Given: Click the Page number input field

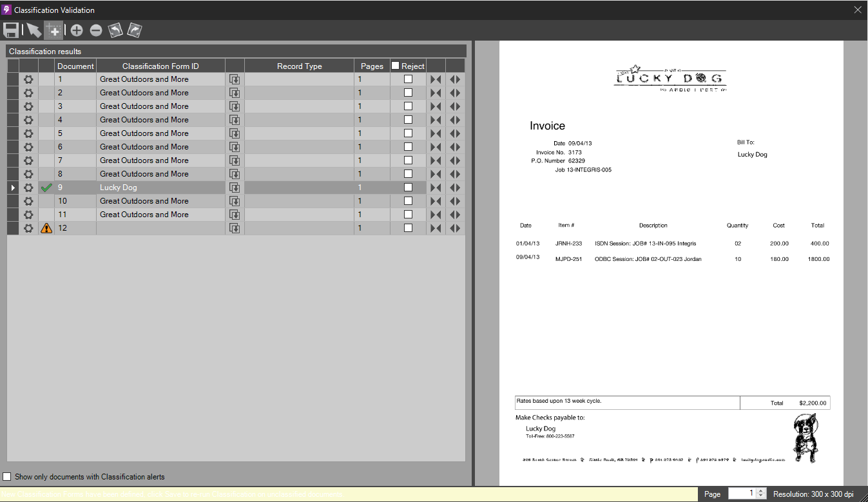Looking at the screenshot, I should (741, 494).
